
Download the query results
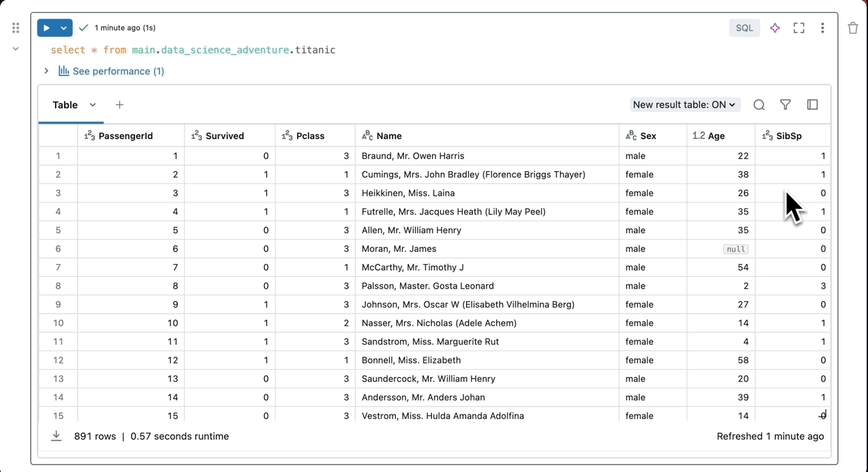pos(56,435)
